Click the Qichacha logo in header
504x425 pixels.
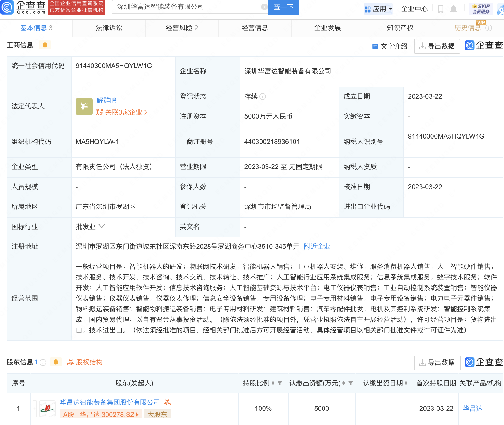[x=23, y=7]
